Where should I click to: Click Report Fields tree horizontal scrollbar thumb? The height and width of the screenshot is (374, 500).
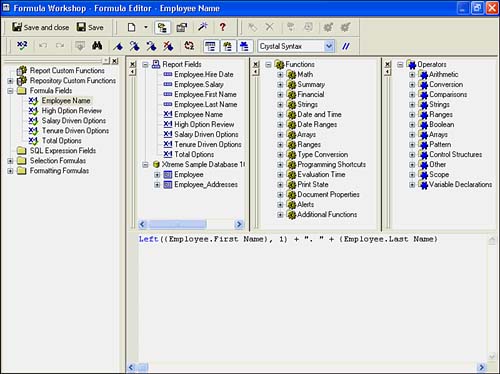tap(177, 224)
